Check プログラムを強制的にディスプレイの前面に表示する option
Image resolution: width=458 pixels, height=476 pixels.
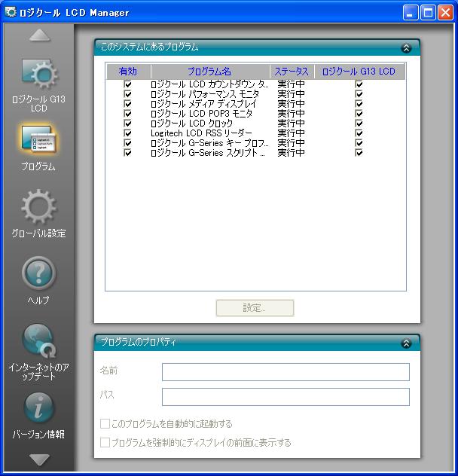click(105, 442)
